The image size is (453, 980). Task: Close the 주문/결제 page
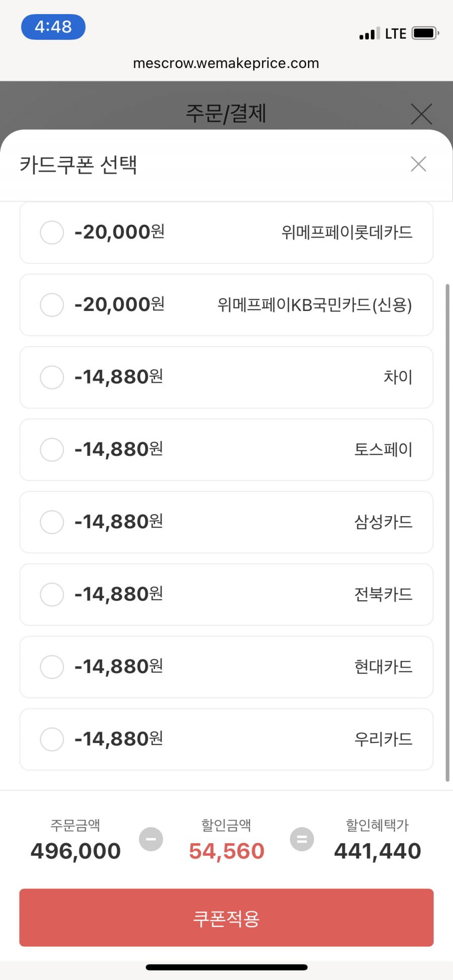421,114
